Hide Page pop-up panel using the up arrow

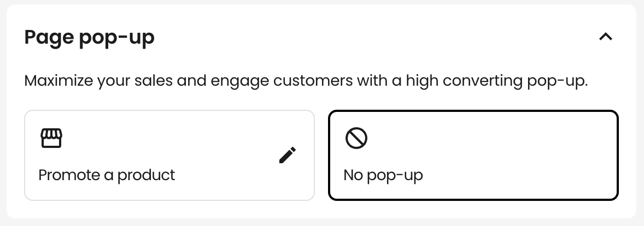tap(606, 37)
